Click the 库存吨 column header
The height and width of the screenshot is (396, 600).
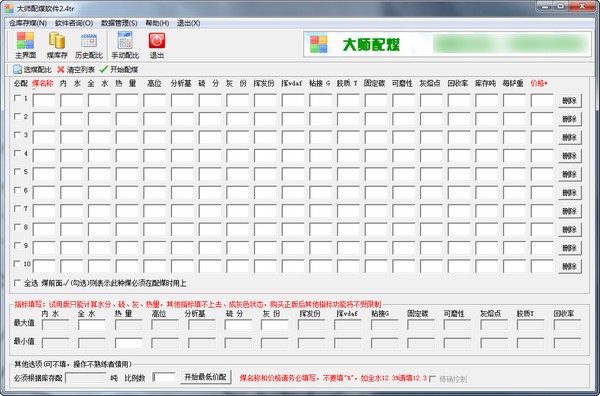[x=485, y=83]
